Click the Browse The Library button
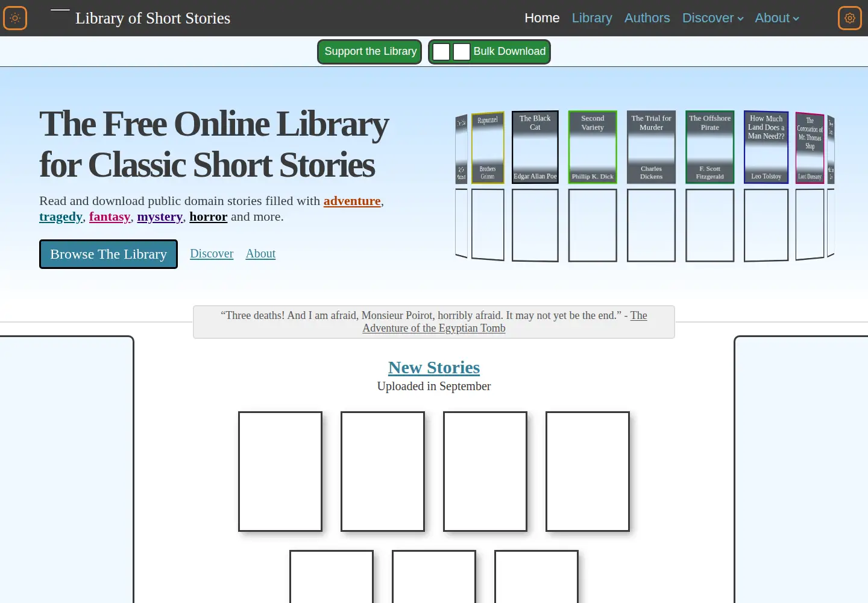The image size is (868, 603). (108, 254)
